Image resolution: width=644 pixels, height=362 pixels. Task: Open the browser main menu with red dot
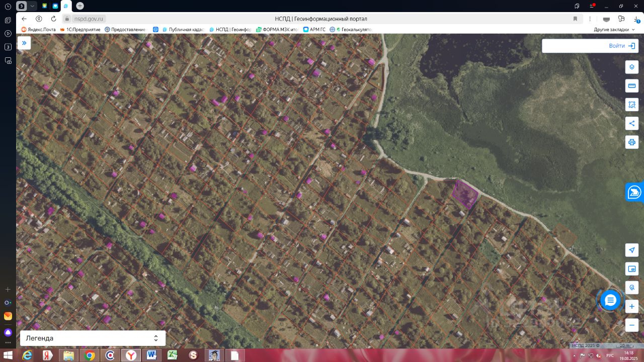[x=592, y=6]
